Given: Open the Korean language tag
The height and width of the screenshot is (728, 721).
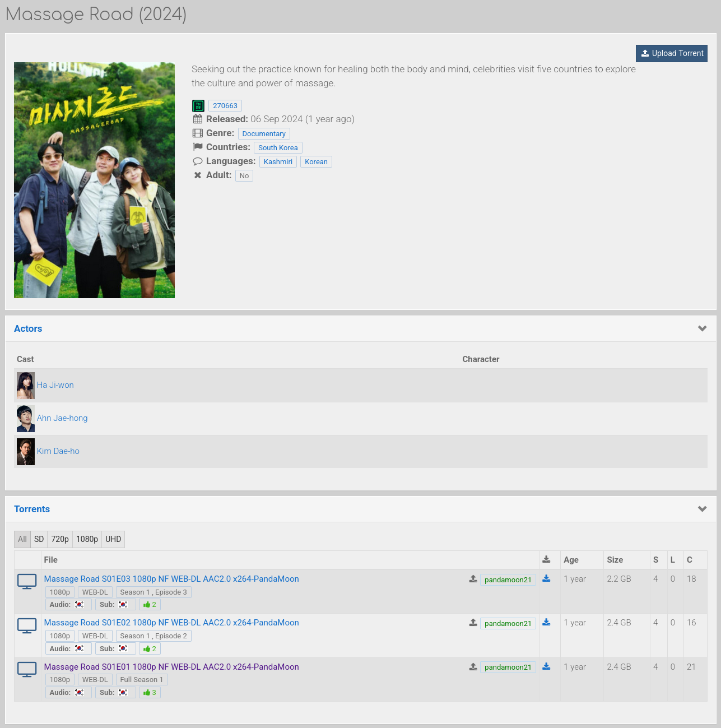Looking at the screenshot, I should 316,161.
